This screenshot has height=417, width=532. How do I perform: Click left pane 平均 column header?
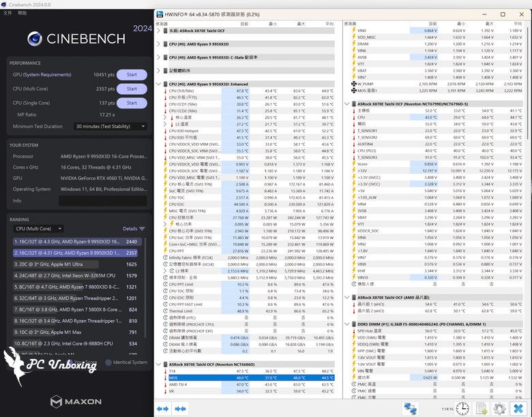click(329, 24)
